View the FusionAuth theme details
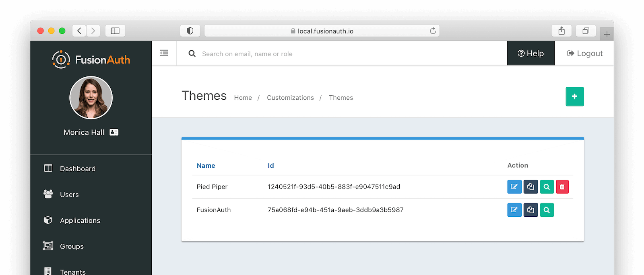The width and height of the screenshot is (644, 275). [547, 210]
